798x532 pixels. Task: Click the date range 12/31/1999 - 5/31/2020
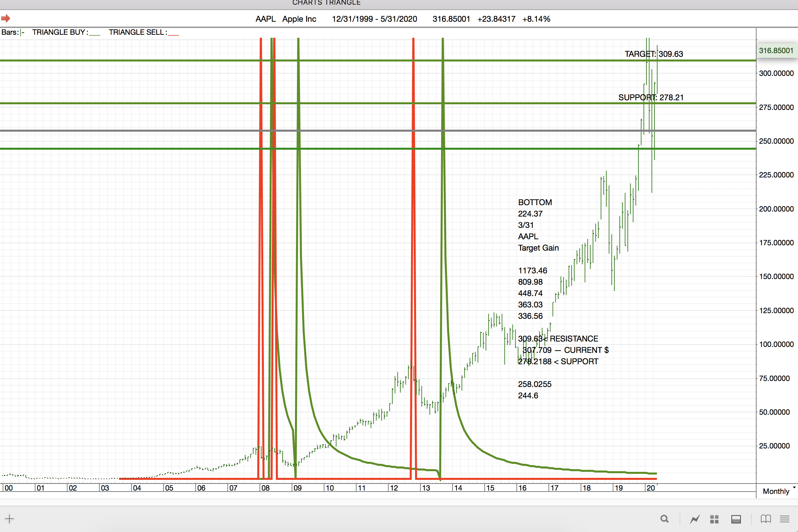click(x=374, y=19)
